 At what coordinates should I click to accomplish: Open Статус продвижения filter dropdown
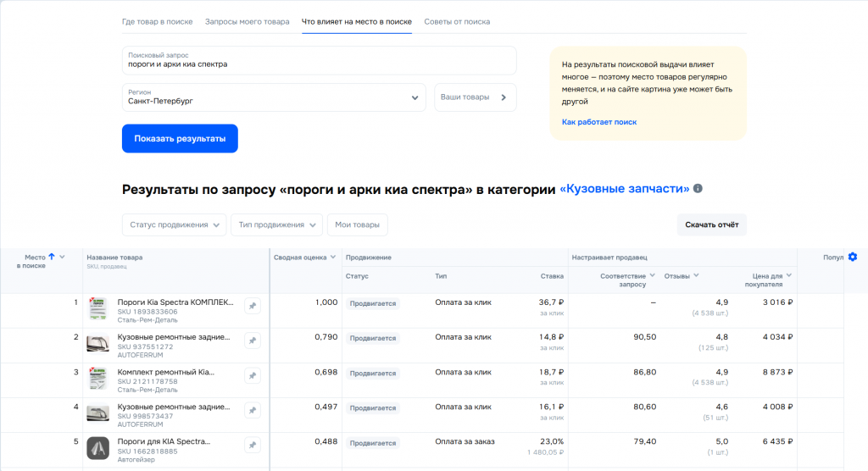click(175, 224)
